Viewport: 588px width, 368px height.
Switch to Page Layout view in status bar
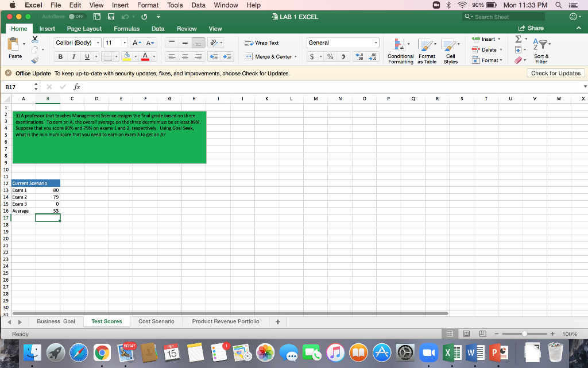pos(466,334)
